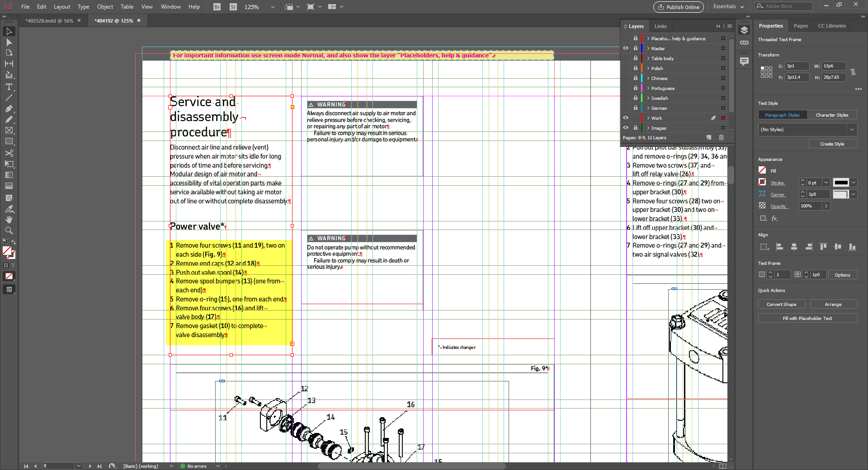Unlock the German layer
868x470 pixels.
click(x=636, y=108)
